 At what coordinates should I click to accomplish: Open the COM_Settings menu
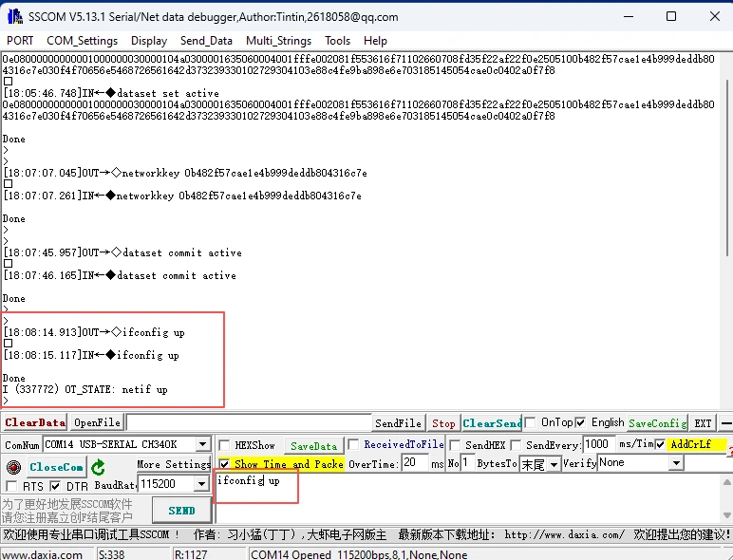(x=82, y=41)
